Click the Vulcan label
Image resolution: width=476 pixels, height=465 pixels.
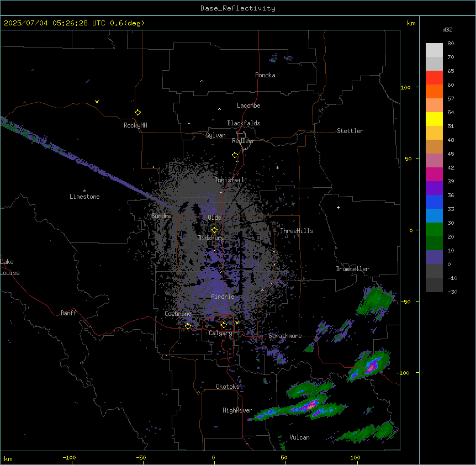(x=299, y=437)
